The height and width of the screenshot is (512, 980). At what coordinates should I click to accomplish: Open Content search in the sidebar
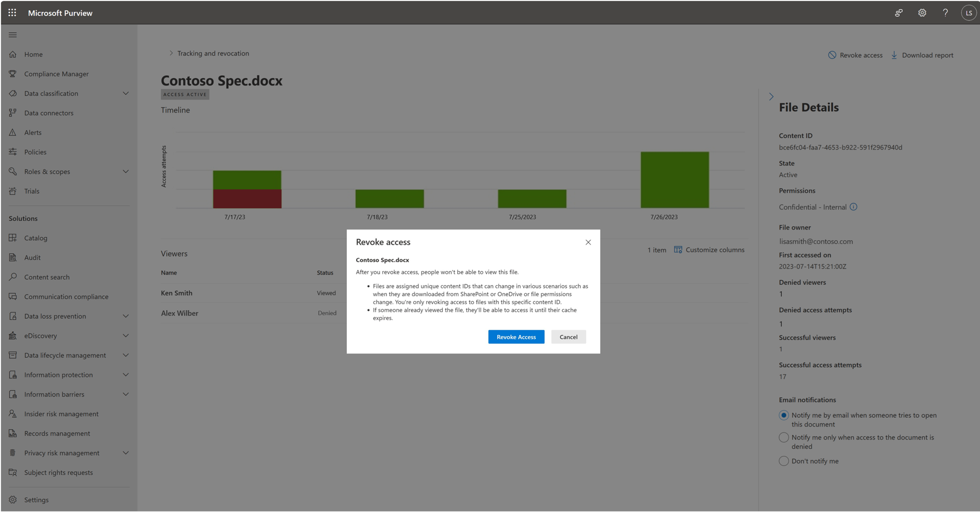47,277
